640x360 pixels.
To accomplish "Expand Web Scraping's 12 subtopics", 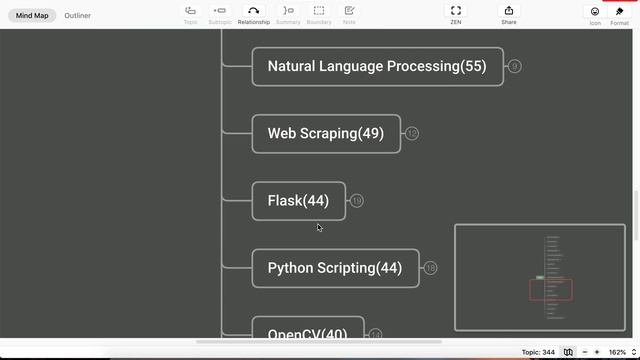I will 412,133.
